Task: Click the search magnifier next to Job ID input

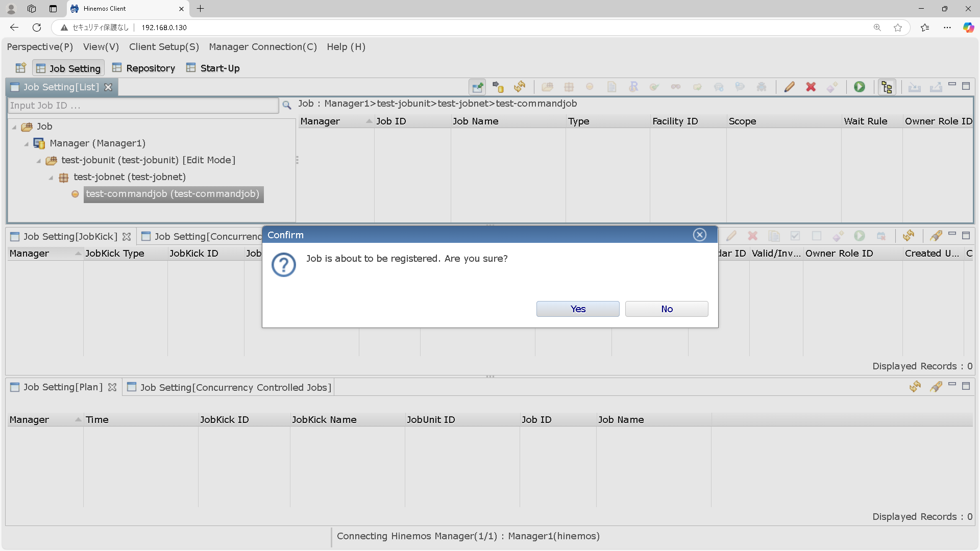Action: click(287, 105)
